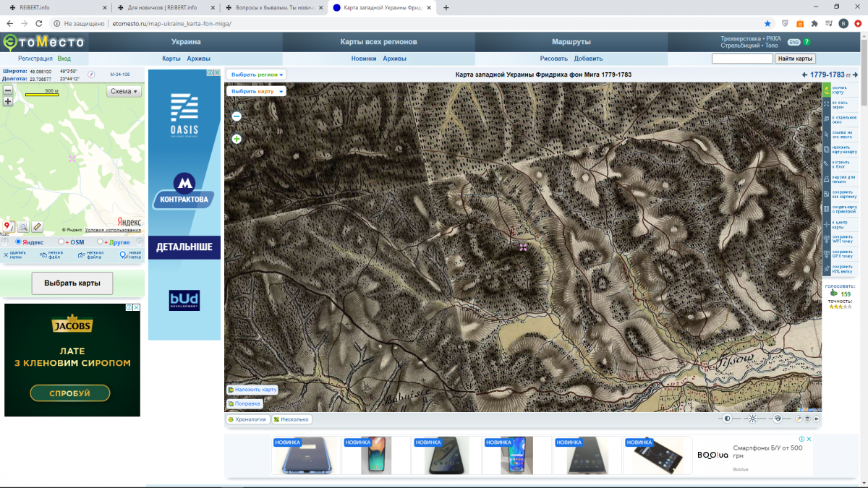This screenshot has height=488, width=868.
Task: Open the map in fullscreen (во весь экран)
Action: [x=827, y=105]
